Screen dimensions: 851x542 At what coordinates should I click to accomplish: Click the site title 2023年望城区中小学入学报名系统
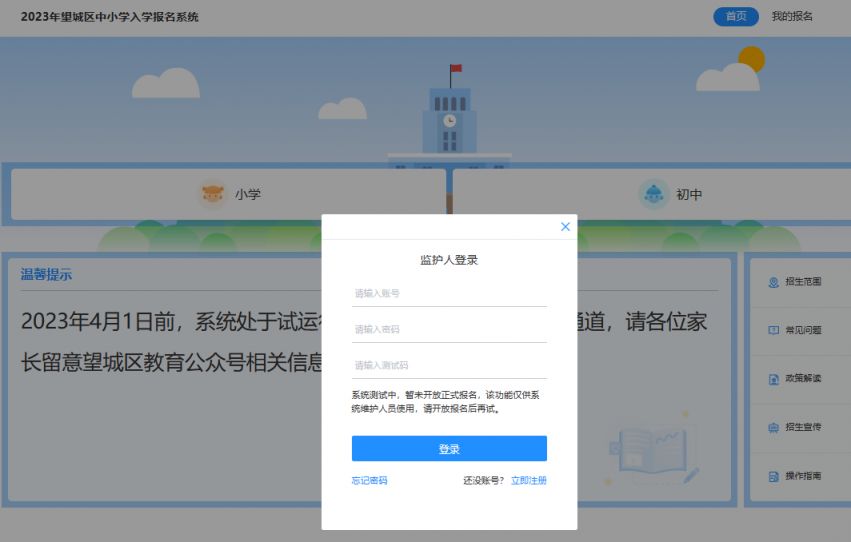point(110,17)
